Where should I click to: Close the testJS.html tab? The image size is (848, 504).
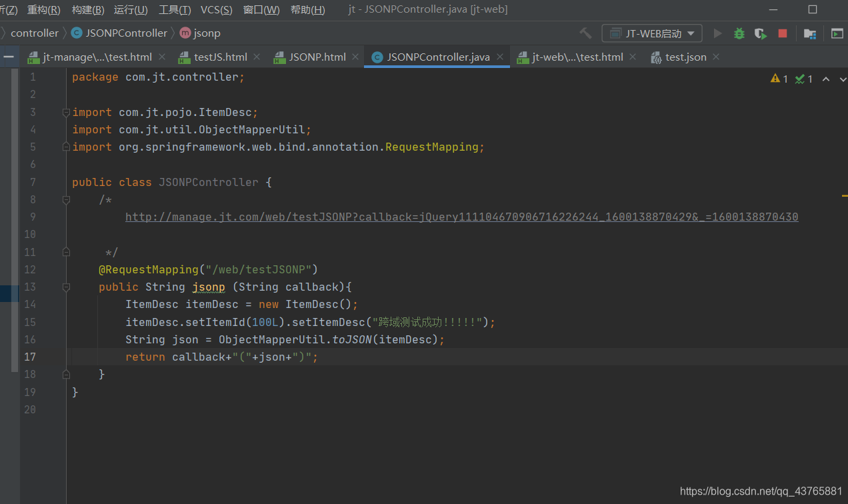coord(257,57)
